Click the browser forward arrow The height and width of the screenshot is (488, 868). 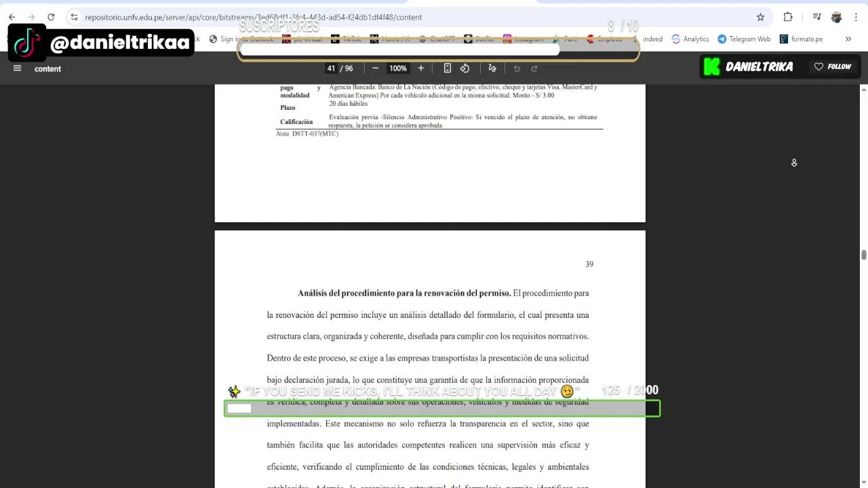[x=31, y=17]
